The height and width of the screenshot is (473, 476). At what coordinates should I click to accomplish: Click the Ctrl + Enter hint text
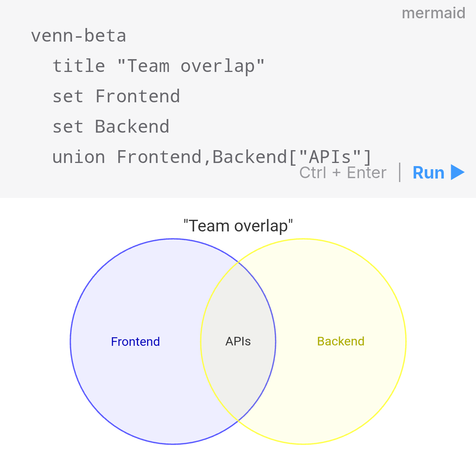(x=343, y=172)
